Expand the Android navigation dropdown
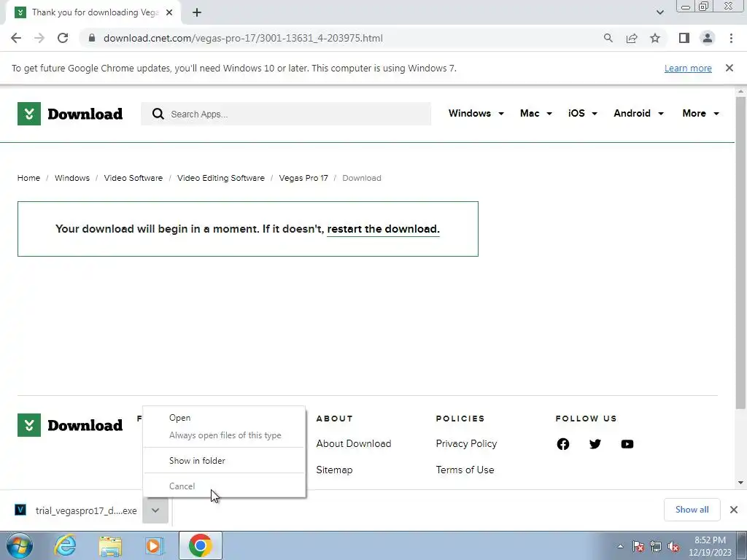The image size is (747, 560). 638,113
